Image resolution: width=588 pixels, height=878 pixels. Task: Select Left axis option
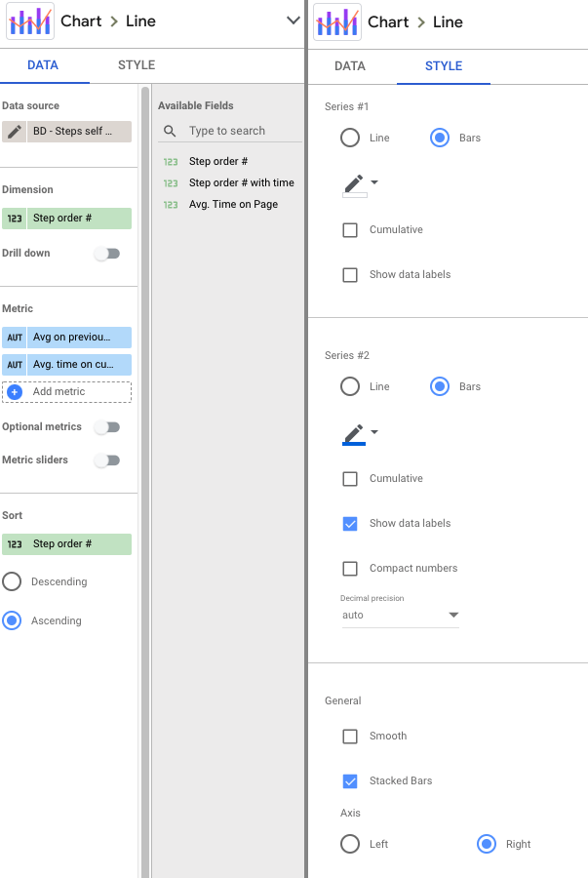point(350,844)
